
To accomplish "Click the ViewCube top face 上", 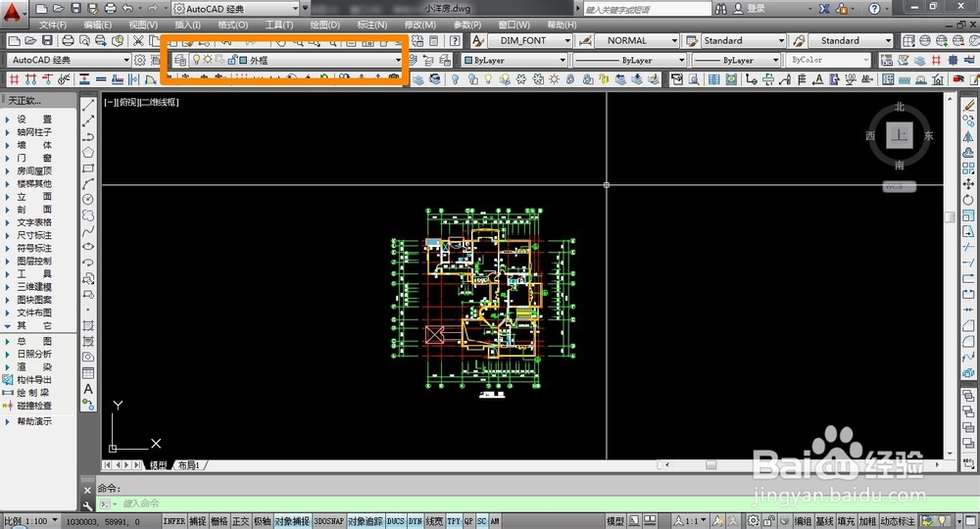I will [900, 135].
